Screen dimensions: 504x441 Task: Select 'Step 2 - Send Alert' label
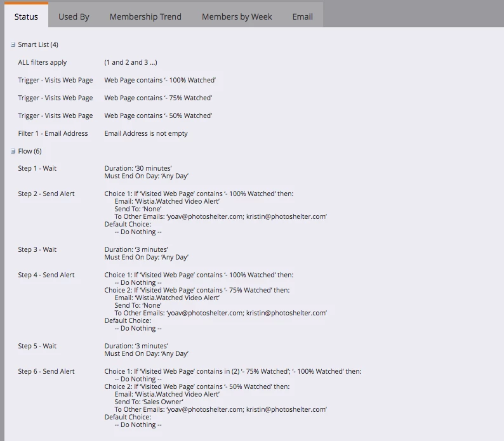(46, 194)
